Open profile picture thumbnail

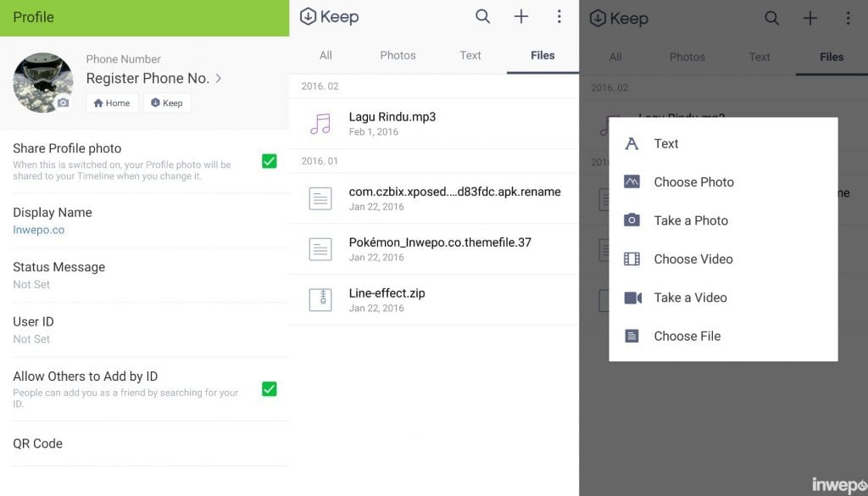tap(43, 82)
